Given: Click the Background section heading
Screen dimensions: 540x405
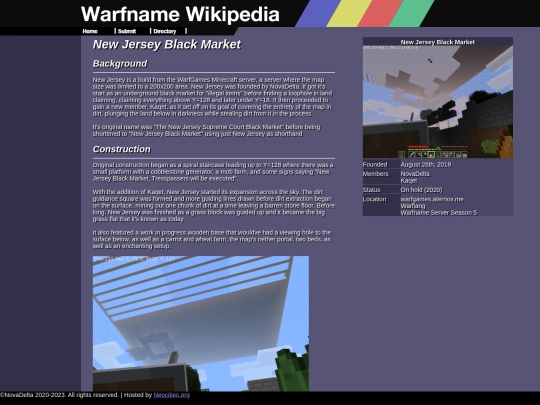Looking at the screenshot, I should pyautogui.click(x=120, y=63).
